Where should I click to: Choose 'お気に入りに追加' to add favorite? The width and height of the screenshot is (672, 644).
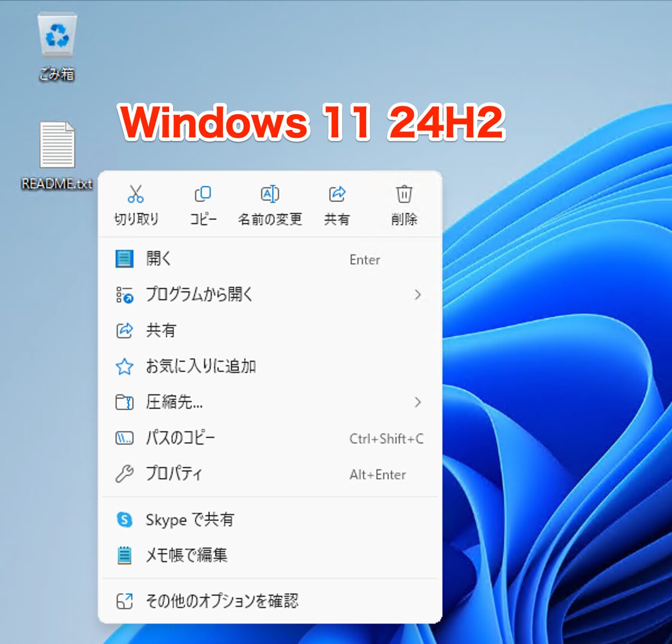click(201, 366)
